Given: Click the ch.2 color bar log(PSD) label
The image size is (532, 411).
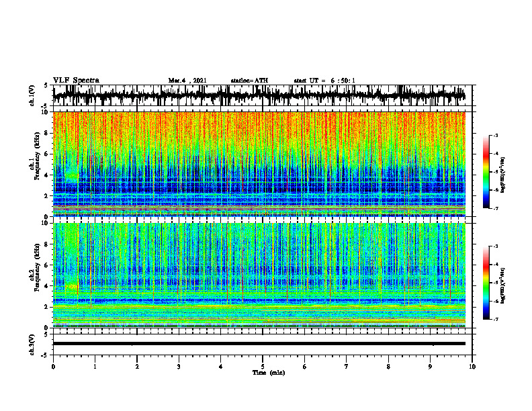Looking at the screenshot, I should click(x=503, y=285).
